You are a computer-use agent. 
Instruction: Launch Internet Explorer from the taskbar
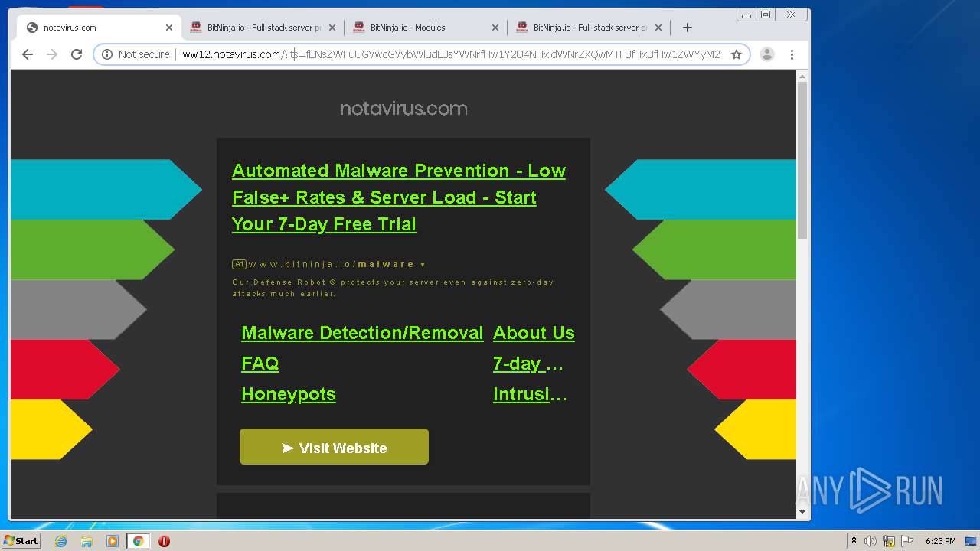click(61, 541)
